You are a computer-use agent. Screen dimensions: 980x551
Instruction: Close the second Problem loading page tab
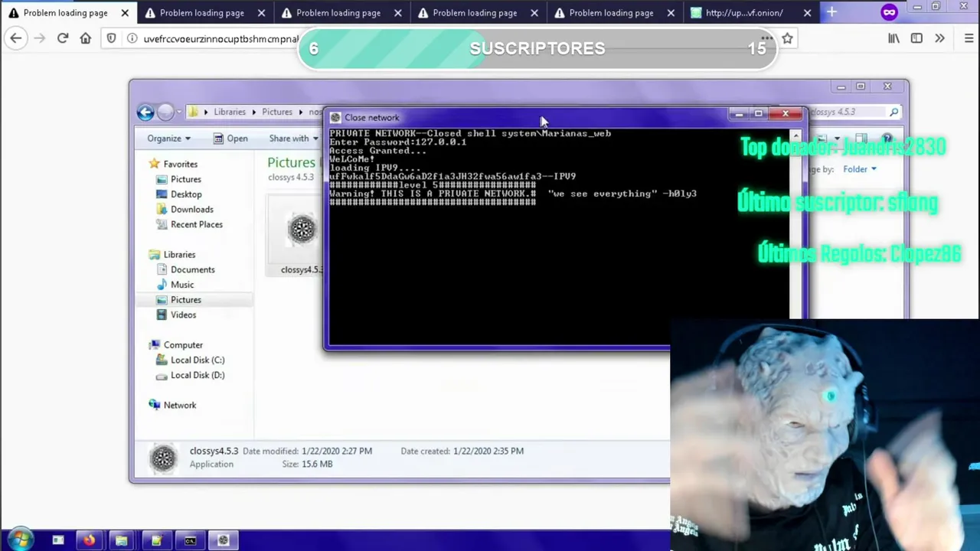click(x=261, y=13)
